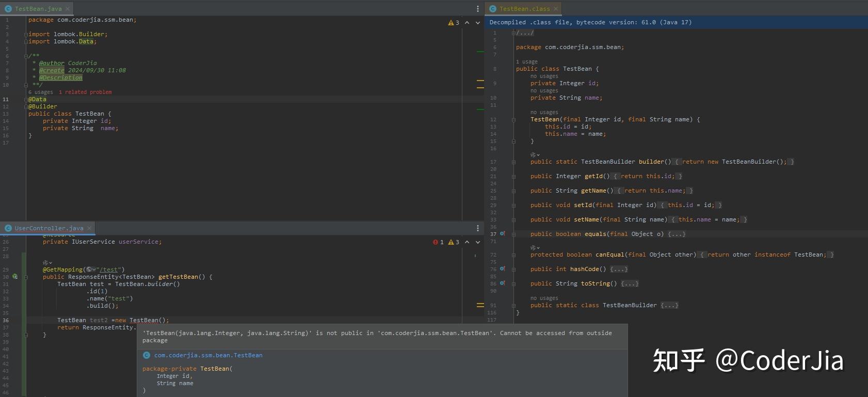
Task: Expand the folded TestBeanBuilder class body
Action: pyautogui.click(x=669, y=306)
